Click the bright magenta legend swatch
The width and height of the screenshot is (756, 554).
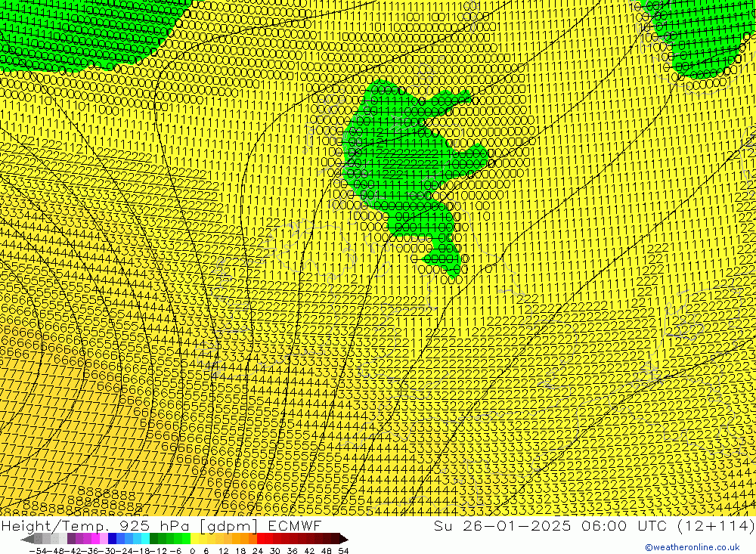tap(95, 539)
